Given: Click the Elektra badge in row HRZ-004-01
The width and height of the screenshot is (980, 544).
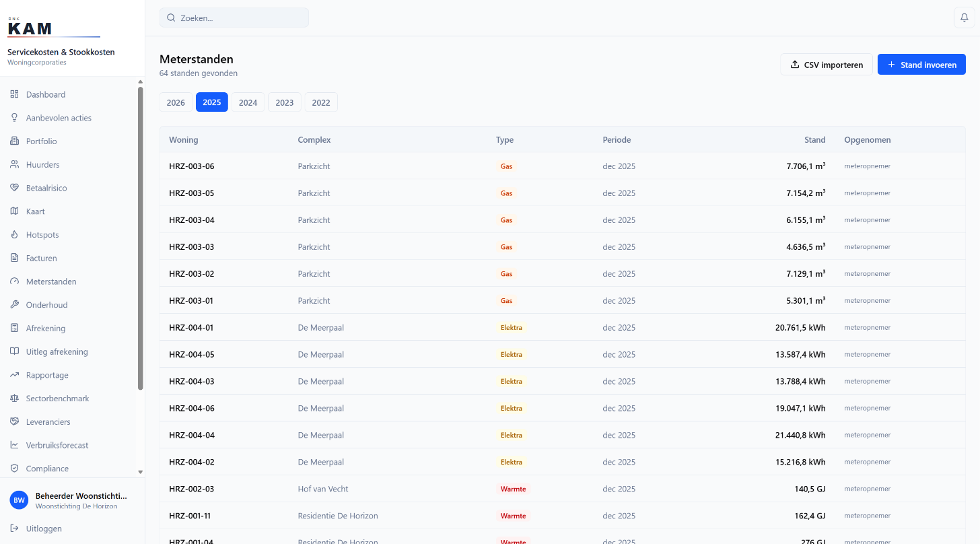Looking at the screenshot, I should point(512,328).
